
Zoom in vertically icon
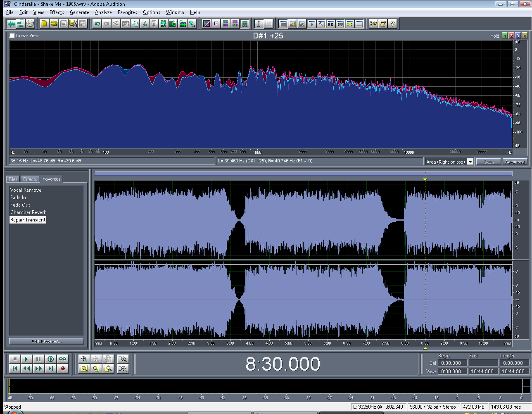123,359
